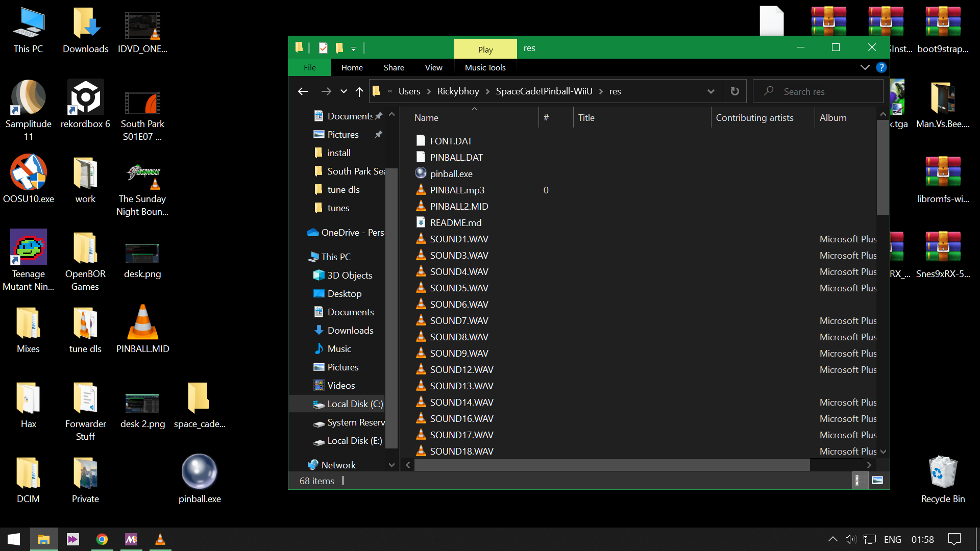Open the recent locations dropdown arrow
The width and height of the screenshot is (980, 551).
344,91
